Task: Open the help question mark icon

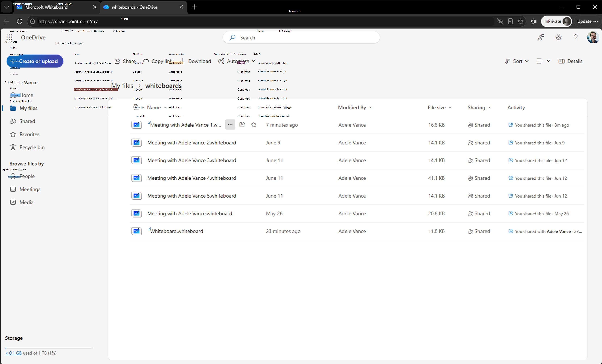Action: (x=576, y=37)
